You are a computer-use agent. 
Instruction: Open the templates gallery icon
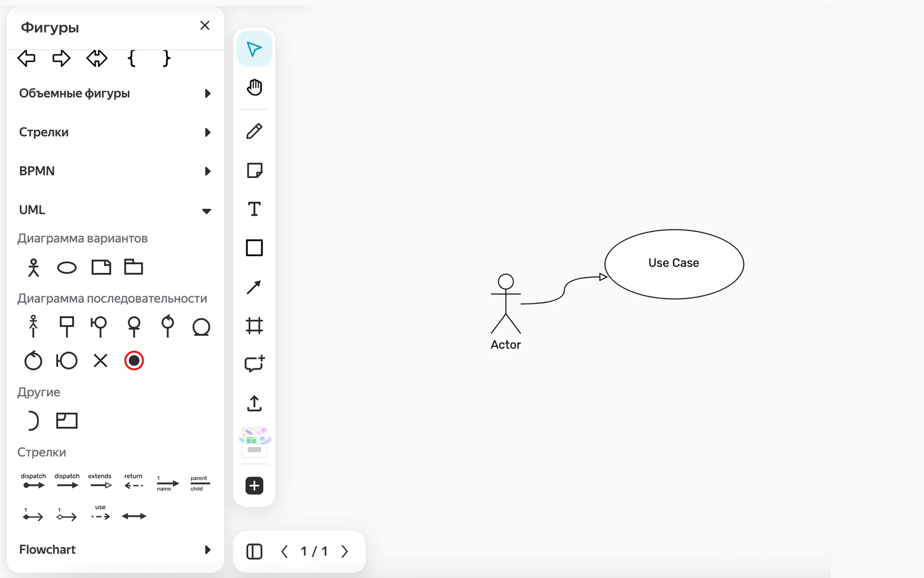pos(254,441)
